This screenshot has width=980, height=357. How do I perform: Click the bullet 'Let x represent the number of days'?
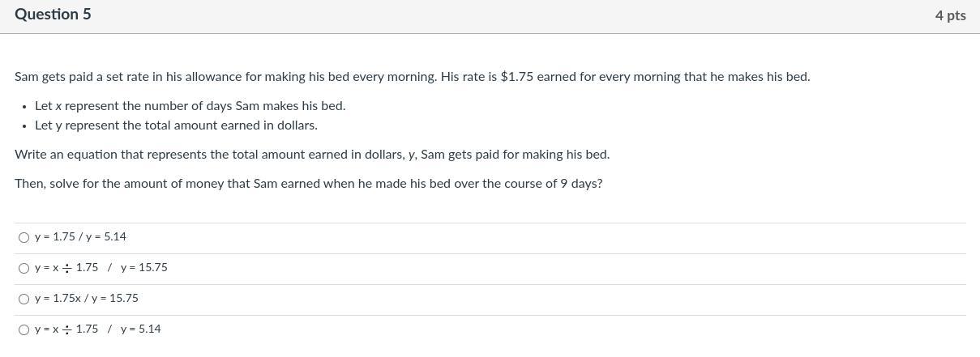(x=190, y=106)
